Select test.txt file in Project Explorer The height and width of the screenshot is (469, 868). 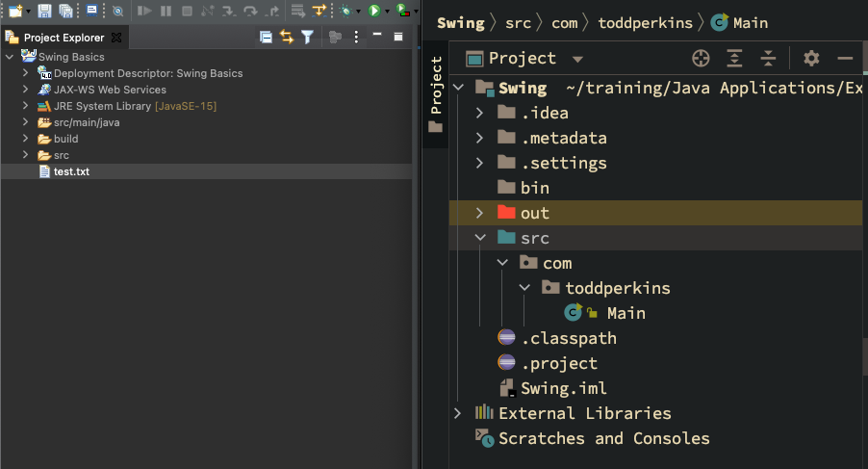click(x=71, y=171)
